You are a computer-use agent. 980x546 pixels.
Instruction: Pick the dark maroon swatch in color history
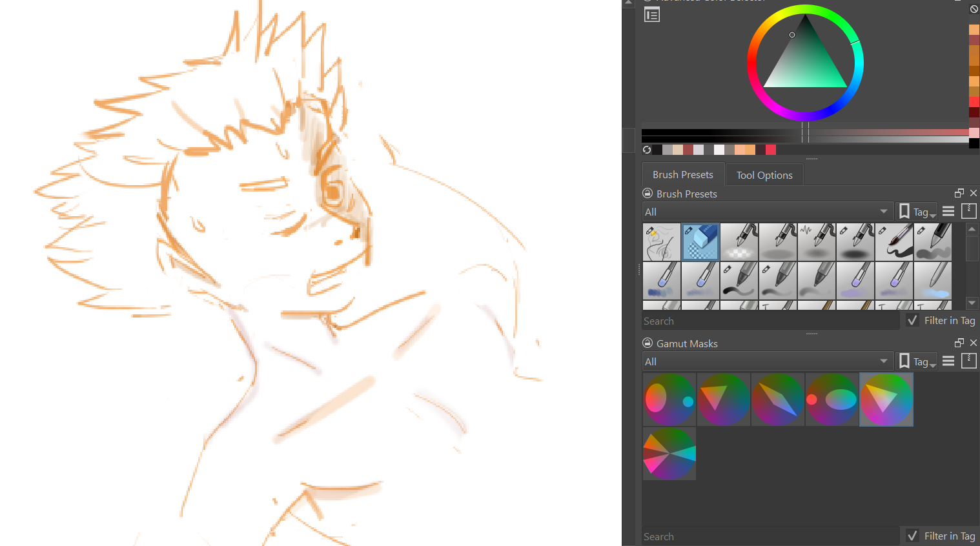point(974,112)
